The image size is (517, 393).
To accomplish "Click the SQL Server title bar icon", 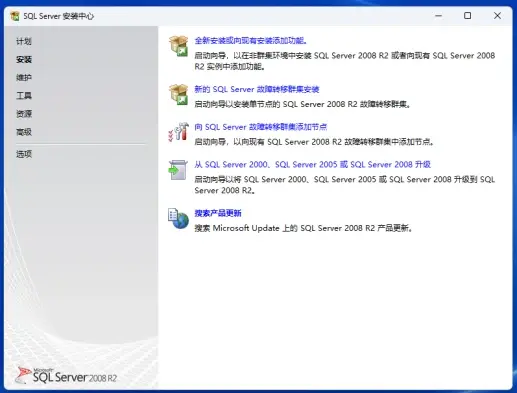I will tap(15, 16).
